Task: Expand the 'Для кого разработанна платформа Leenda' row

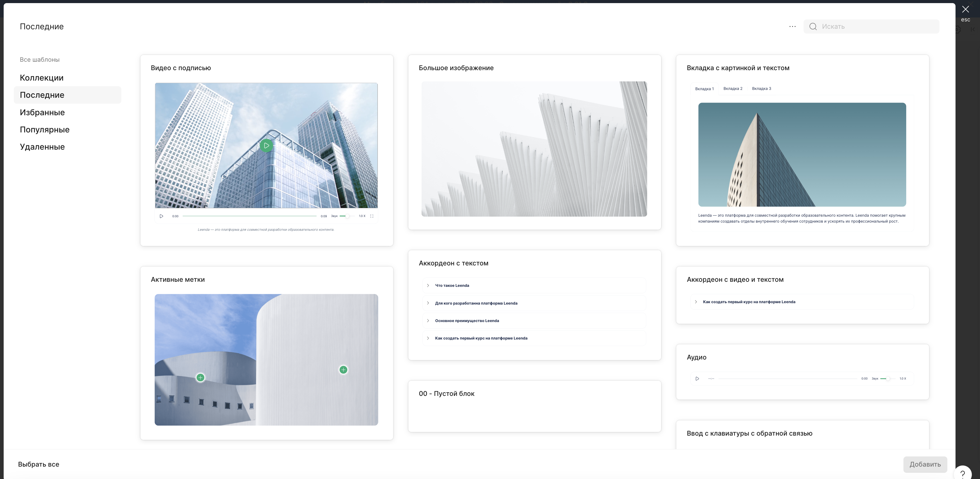Action: point(476,303)
